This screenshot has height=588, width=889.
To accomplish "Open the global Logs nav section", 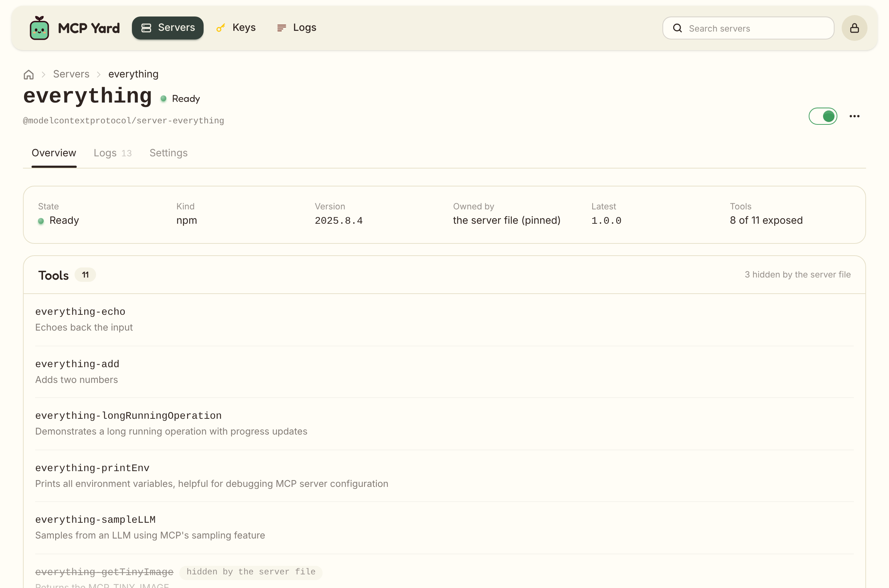I will pyautogui.click(x=296, y=28).
